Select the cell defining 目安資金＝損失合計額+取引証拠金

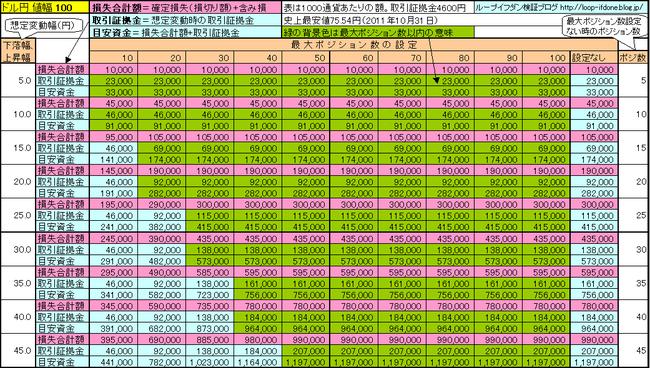click(185, 32)
